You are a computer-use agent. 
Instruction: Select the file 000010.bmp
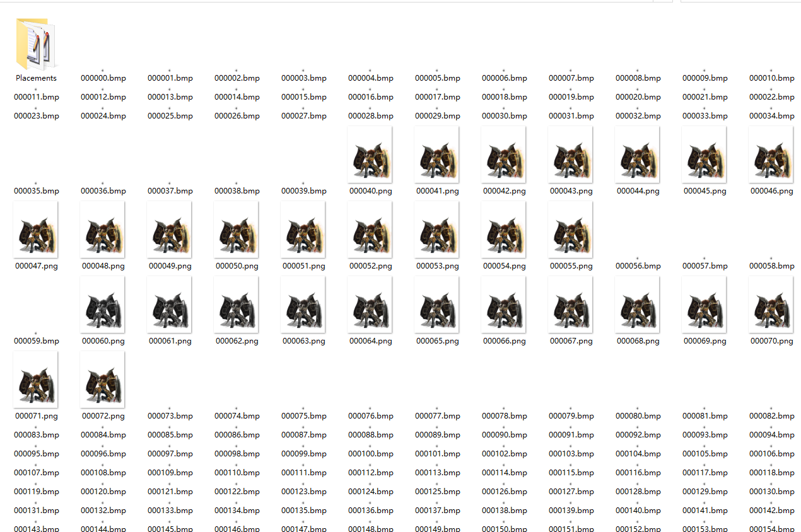tap(771, 78)
